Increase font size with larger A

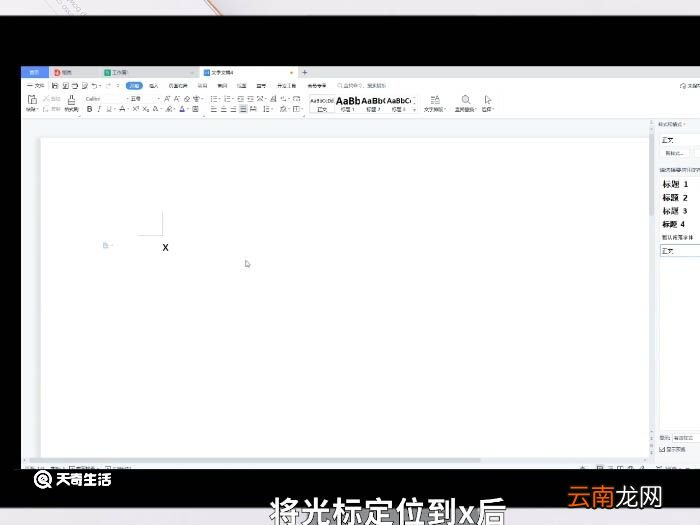[x=167, y=99]
